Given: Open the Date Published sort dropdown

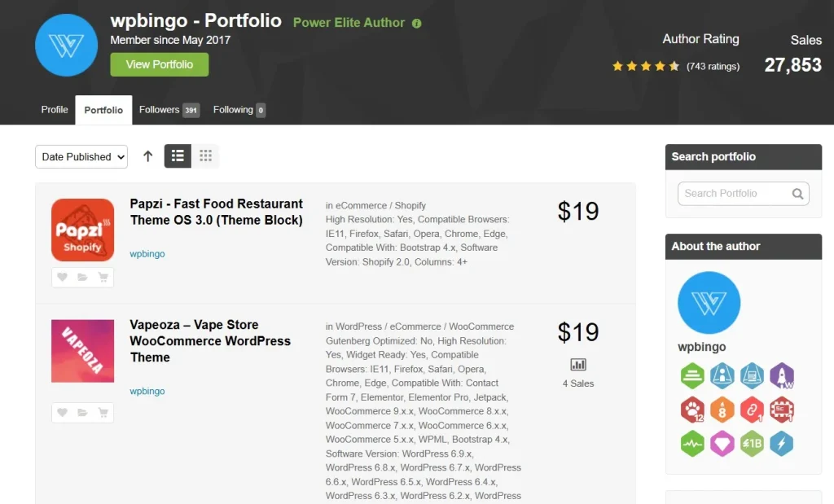Looking at the screenshot, I should [81, 157].
